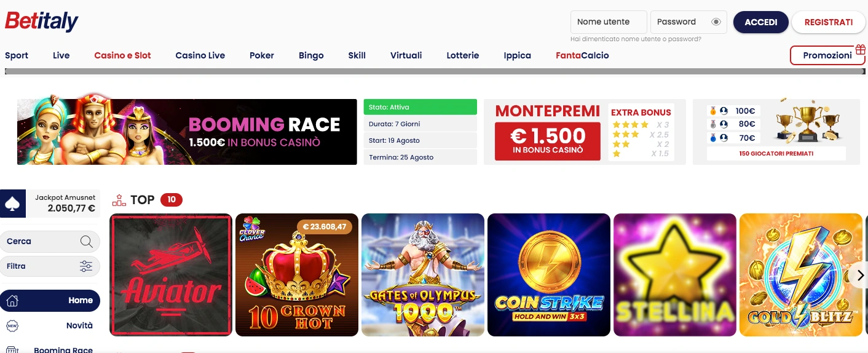Toggle password visibility eye icon
The height and width of the screenshot is (353, 868).
(x=716, y=22)
